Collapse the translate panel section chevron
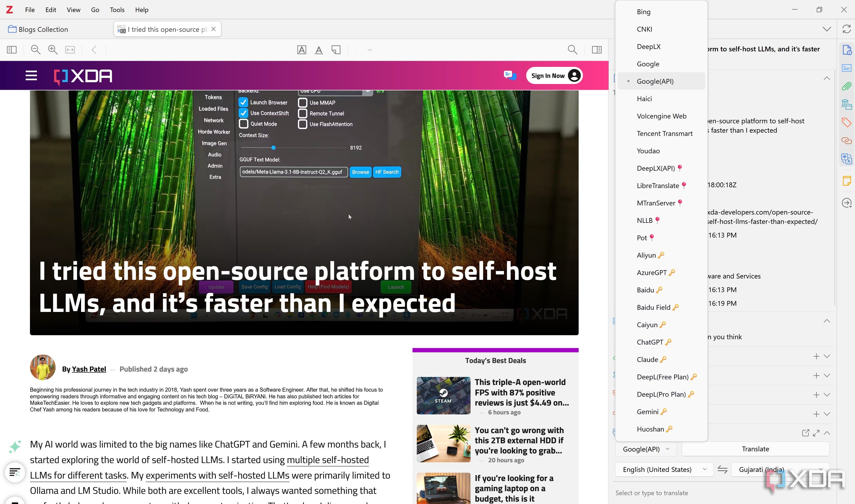855x504 pixels. coord(827,433)
